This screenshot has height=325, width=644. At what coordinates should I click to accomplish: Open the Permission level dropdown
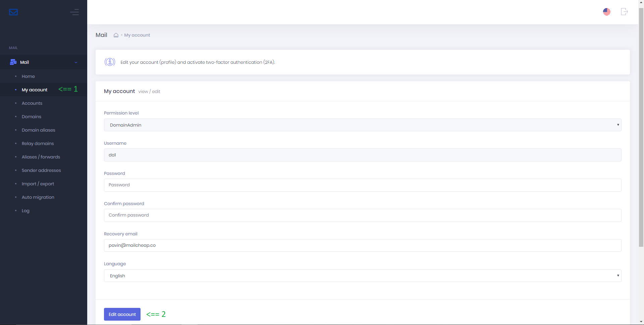click(x=362, y=125)
